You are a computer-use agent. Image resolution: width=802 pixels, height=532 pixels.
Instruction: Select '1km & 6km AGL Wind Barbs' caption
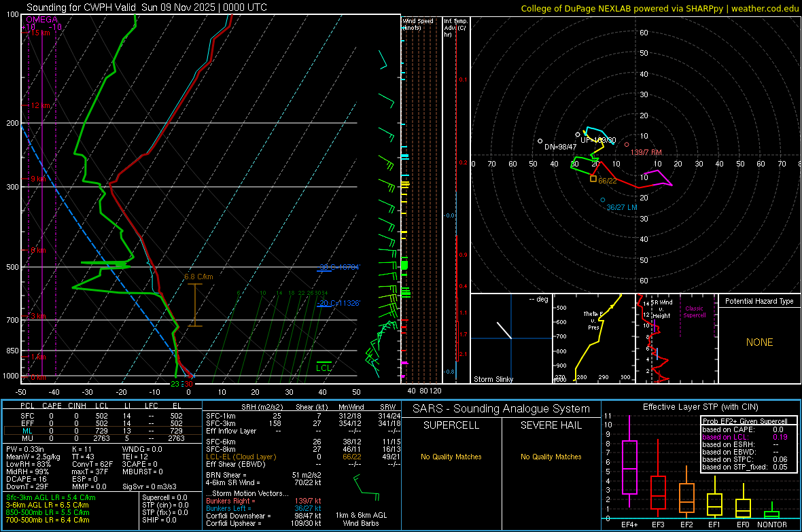click(361, 519)
